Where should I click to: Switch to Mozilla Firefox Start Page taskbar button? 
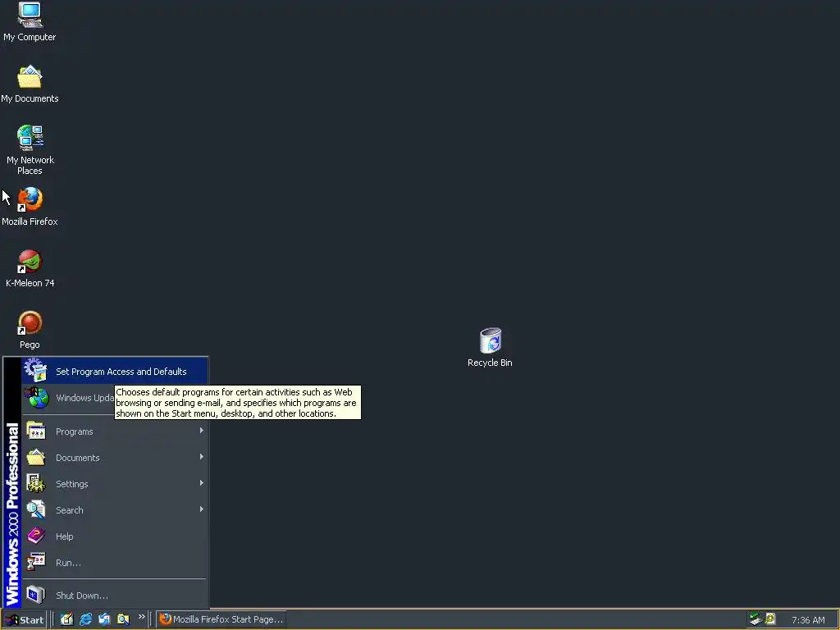[221, 619]
